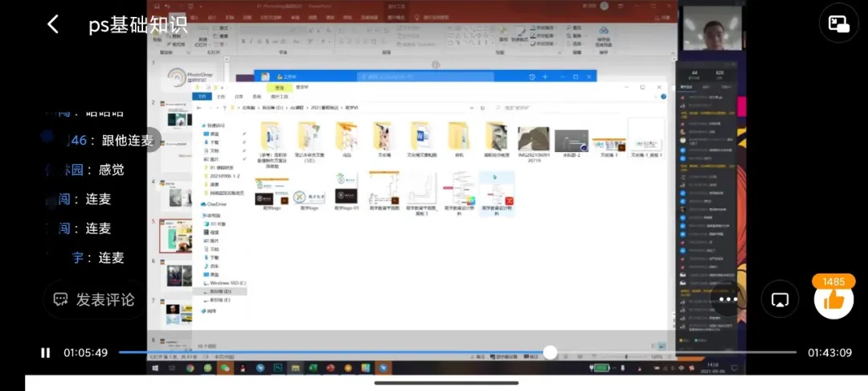This screenshot has height=391, width=868.
Task: Open picture-in-picture mode icon at top right
Action: (x=838, y=23)
